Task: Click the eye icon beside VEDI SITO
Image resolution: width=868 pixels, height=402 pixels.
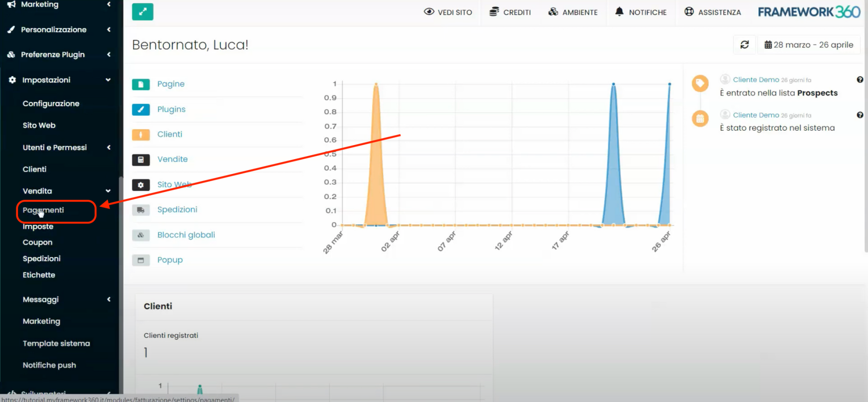Action: [429, 12]
